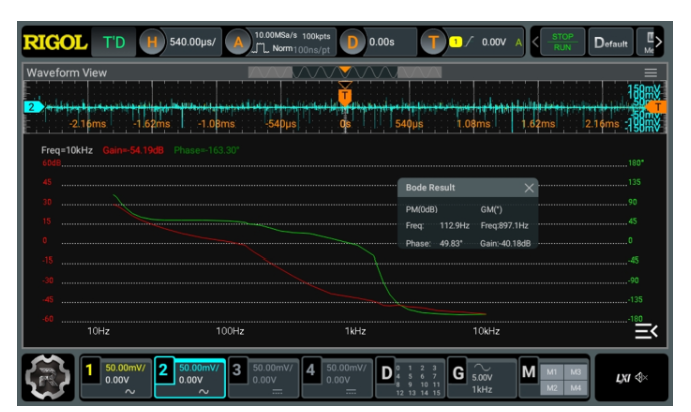Viewport: 691px width, 412px height.
Task: Open the gear function navigation icon
Action: point(48,377)
